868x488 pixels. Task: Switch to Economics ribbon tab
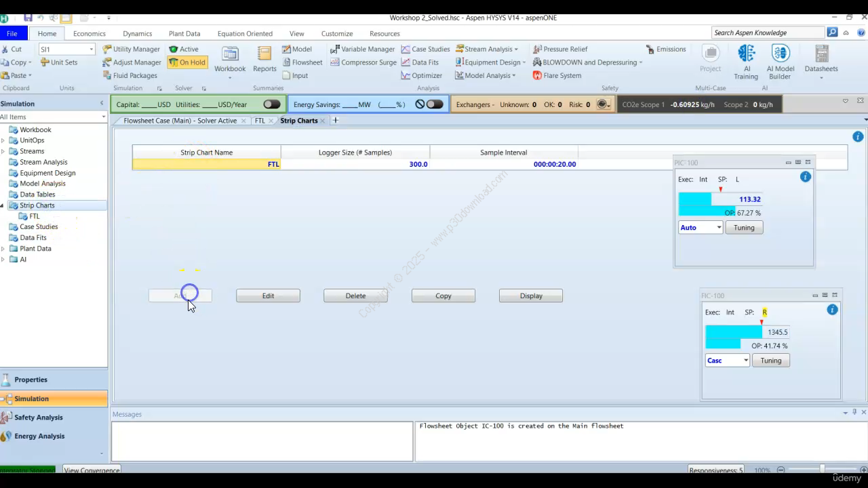[90, 33]
